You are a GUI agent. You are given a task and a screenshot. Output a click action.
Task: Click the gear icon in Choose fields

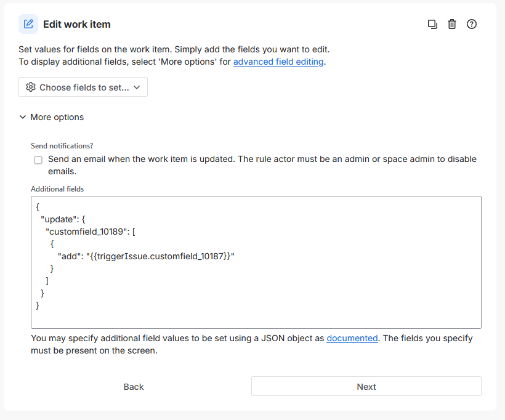pyautogui.click(x=31, y=87)
